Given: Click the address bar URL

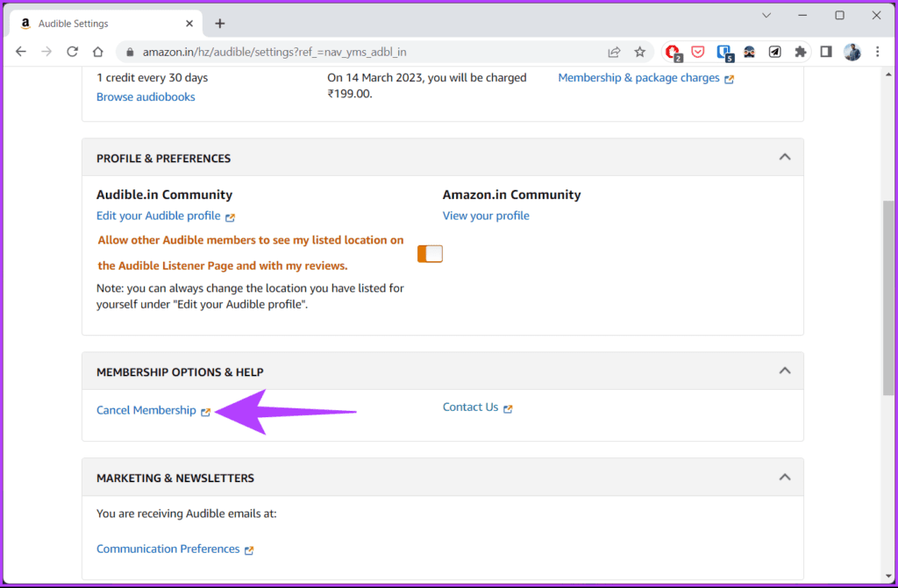Looking at the screenshot, I should 274,52.
